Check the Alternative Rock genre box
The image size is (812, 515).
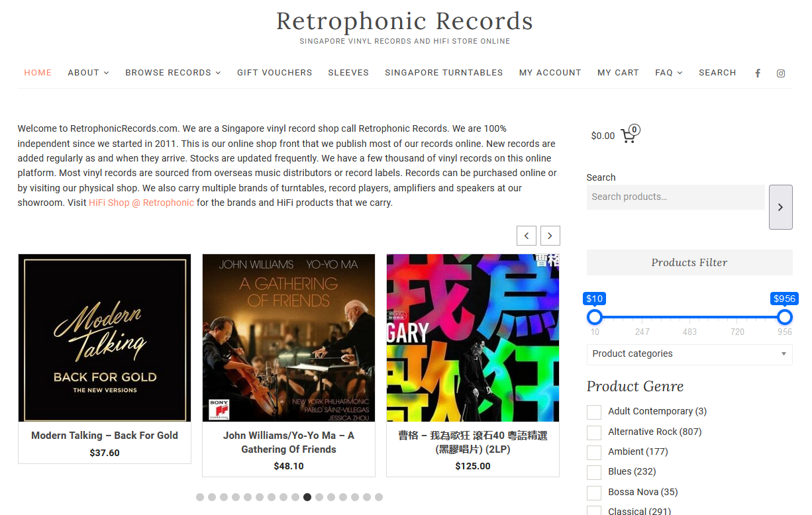(594, 433)
